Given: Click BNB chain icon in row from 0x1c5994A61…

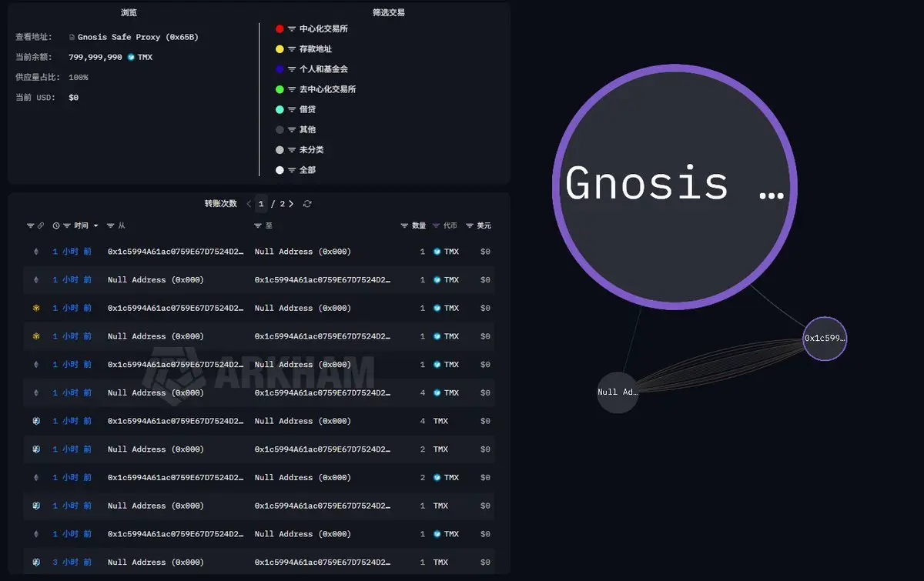Looking at the screenshot, I should pos(35,308).
